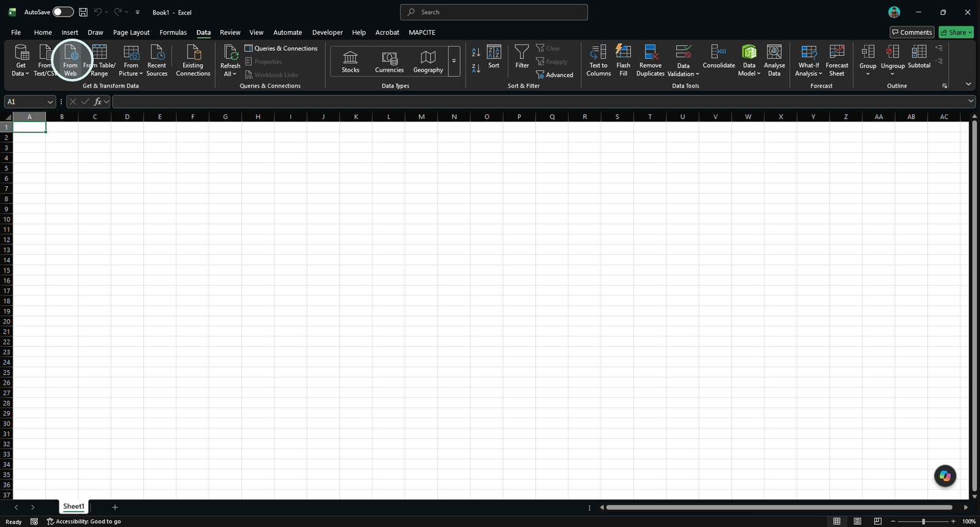Apply Filter to the range
980x527 pixels.
tap(522, 57)
